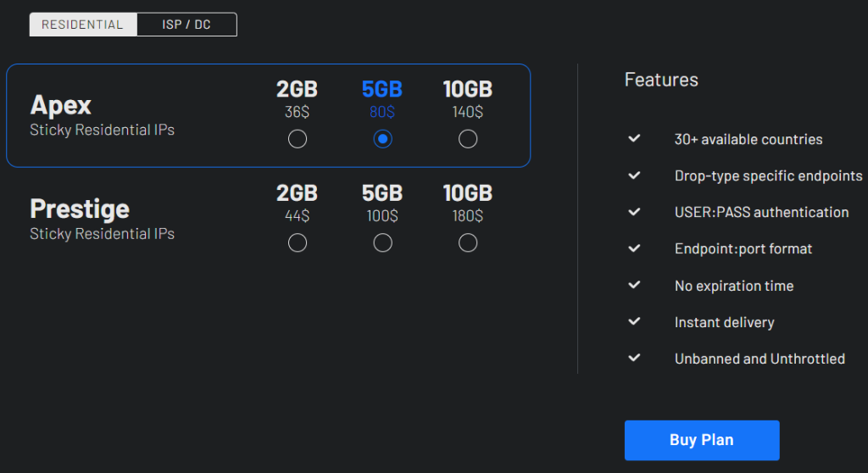Pick Prestige 10GB radio button
This screenshot has height=473, width=868.
pyautogui.click(x=468, y=243)
